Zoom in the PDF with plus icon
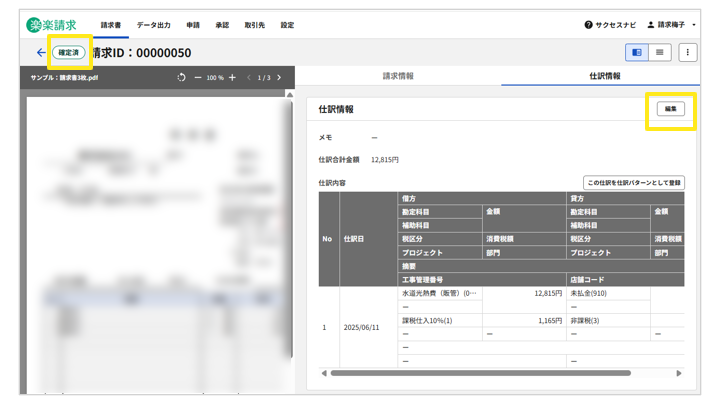The image size is (712, 404). (232, 78)
